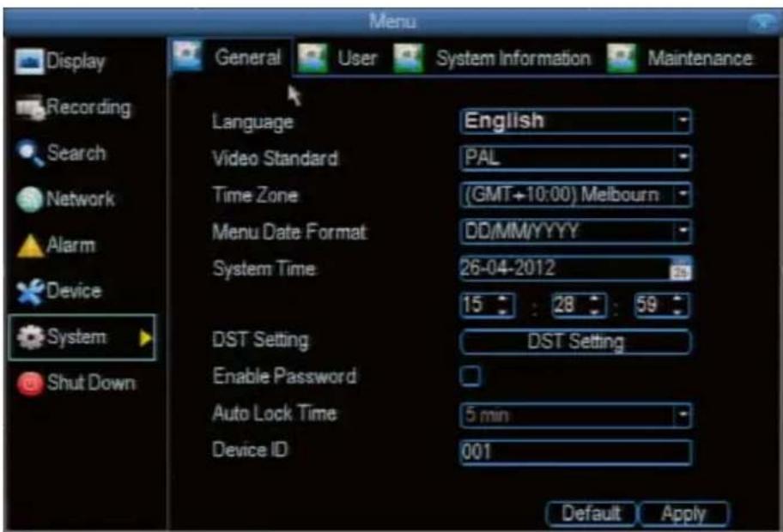Click the Language label text

coord(252,122)
